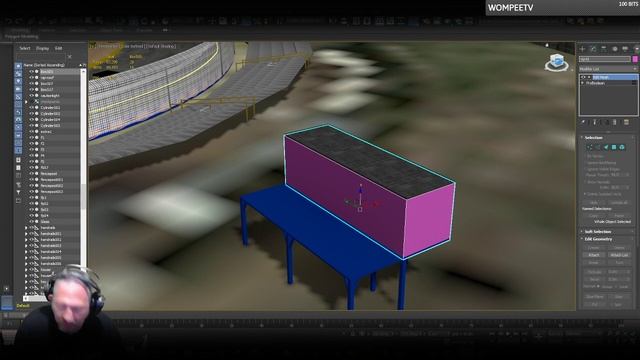Screen dimensions: 640x360
Task: Toggle visibility eye of fencepost001
Action: pyautogui.click(x=31, y=180)
